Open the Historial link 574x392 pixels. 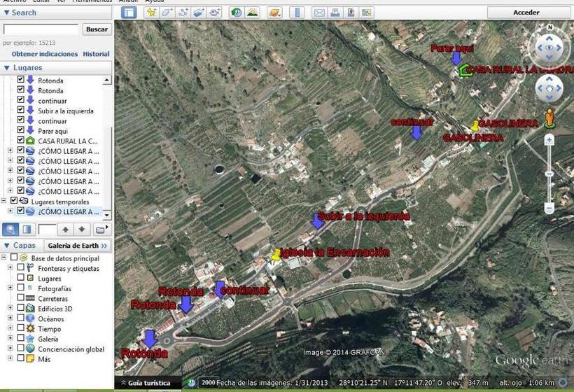[x=96, y=54]
